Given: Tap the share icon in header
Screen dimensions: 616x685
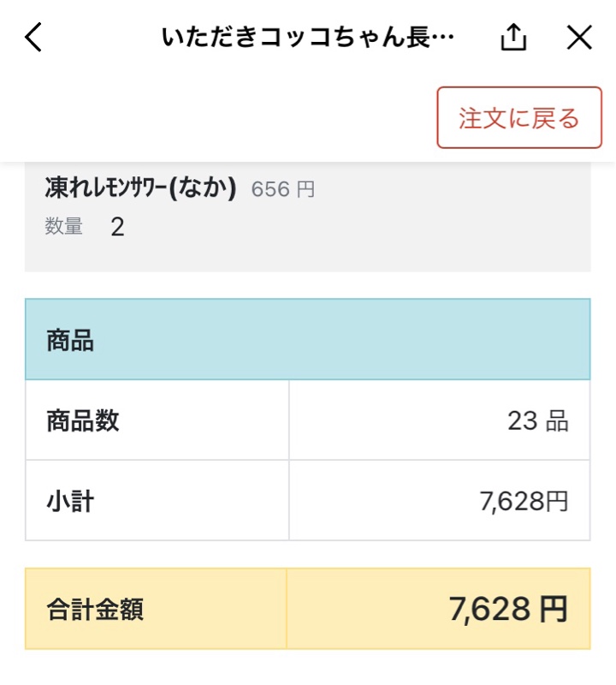Looking at the screenshot, I should click(513, 37).
